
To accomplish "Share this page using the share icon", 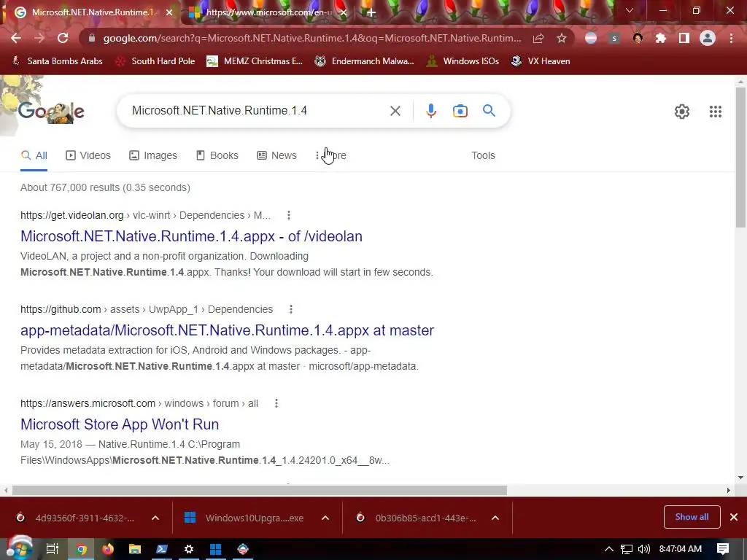I will point(538,38).
